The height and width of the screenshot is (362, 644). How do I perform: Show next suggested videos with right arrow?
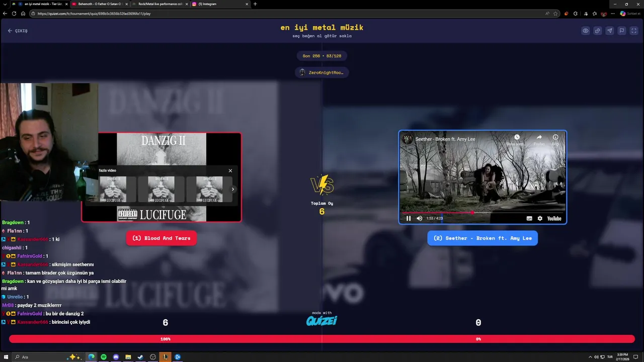(x=232, y=189)
